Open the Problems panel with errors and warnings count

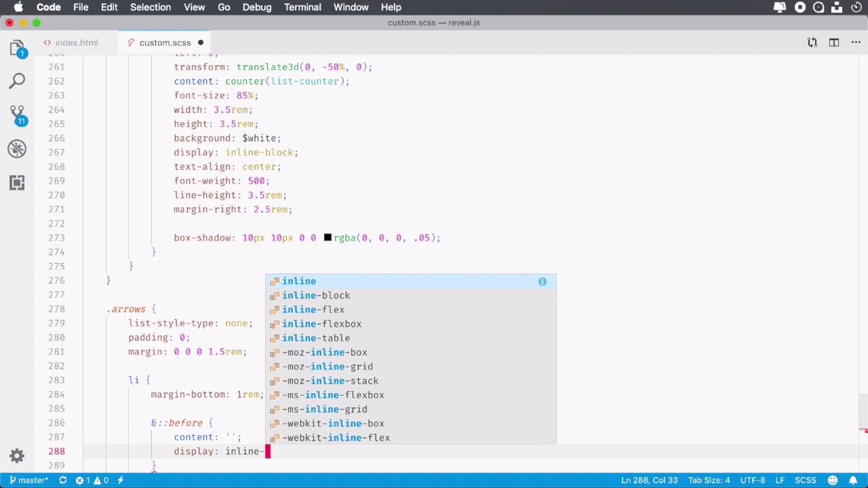[x=92, y=480]
